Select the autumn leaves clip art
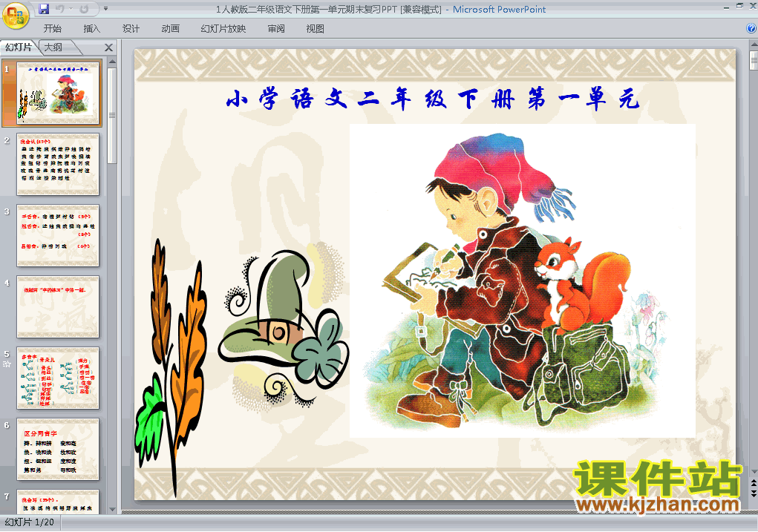Image resolution: width=758 pixels, height=532 pixels. 171,367
